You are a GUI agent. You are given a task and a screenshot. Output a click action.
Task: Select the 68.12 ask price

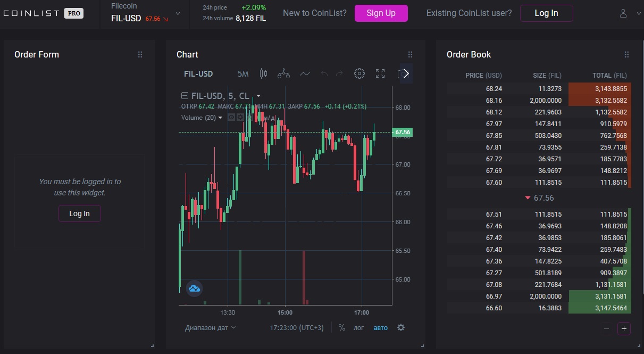point(494,112)
